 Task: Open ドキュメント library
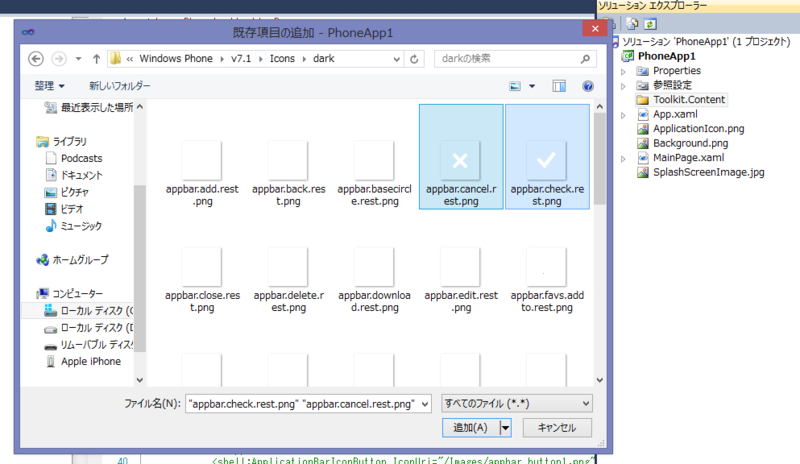73,175
